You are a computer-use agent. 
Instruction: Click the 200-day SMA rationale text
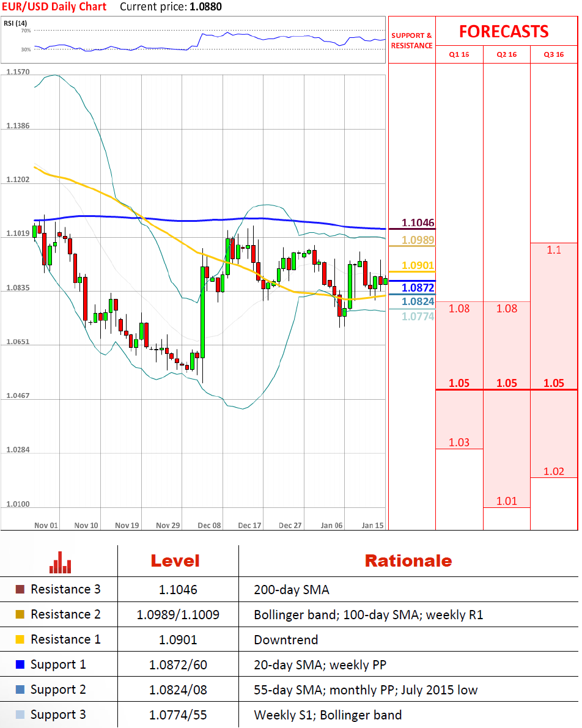291,590
